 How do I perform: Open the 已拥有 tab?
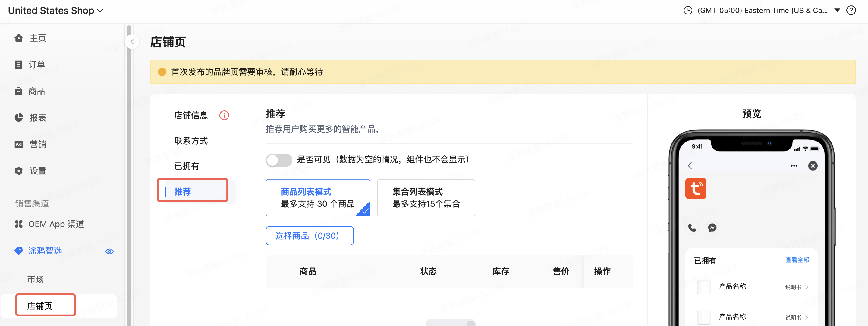pyautogui.click(x=187, y=166)
